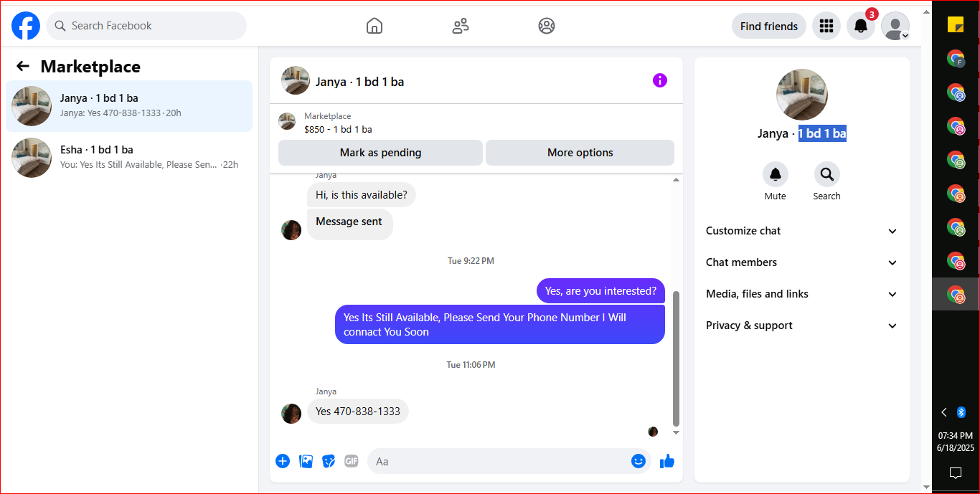Click the Marketplace heading
Image resolution: width=980 pixels, height=494 pixels.
pyautogui.click(x=90, y=67)
